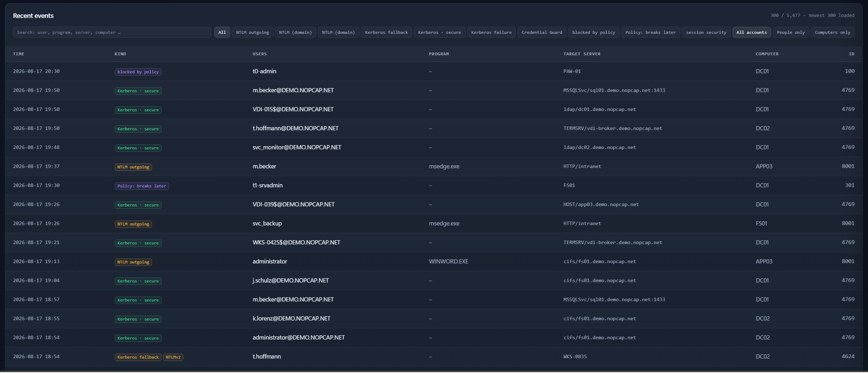Toggle the 'blocked by policy' filter chip in toolbar
Viewport: 868px width, 373px height.
point(594,32)
